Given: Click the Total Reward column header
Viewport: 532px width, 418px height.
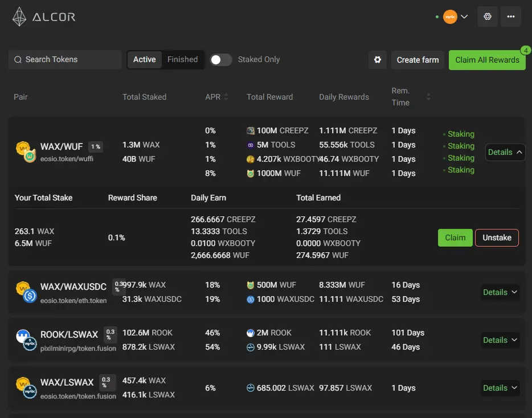Looking at the screenshot, I should pyautogui.click(x=270, y=97).
